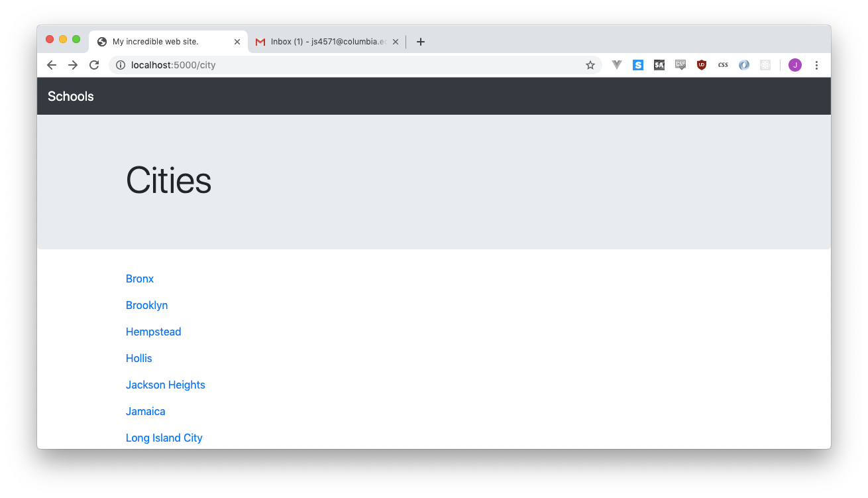This screenshot has height=498, width=868.
Task: Click the Gmail favicon on the Inbox tab
Action: click(x=259, y=41)
